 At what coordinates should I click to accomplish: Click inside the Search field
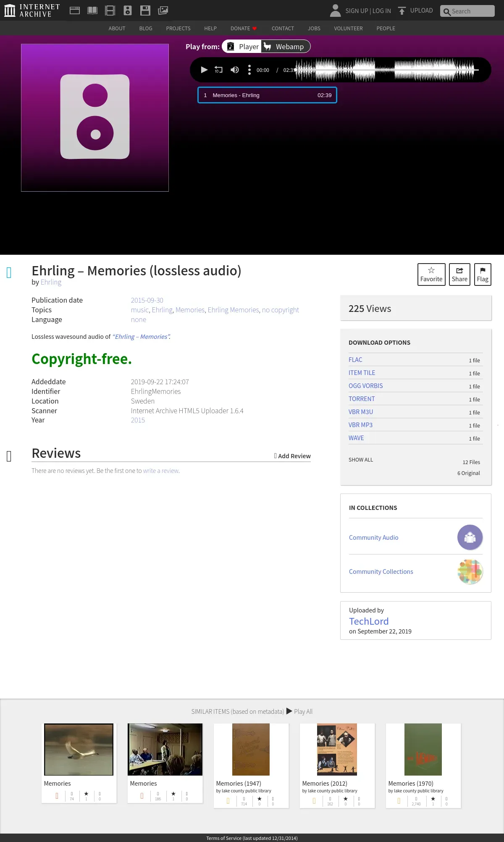[x=467, y=11]
